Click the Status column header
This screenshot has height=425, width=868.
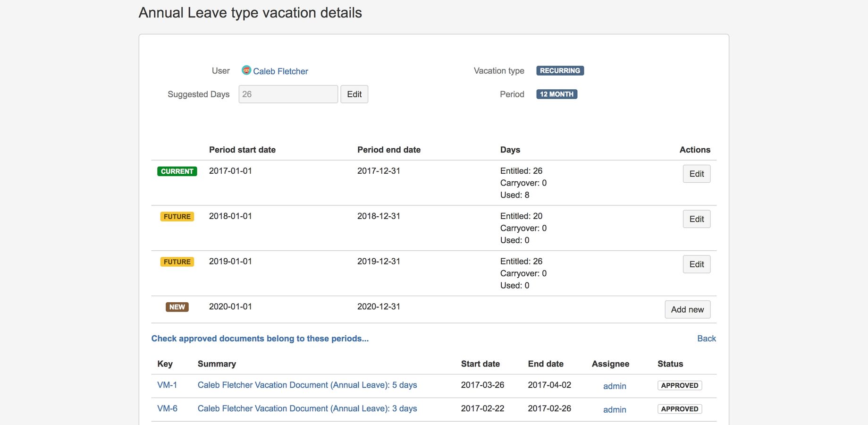(670, 364)
